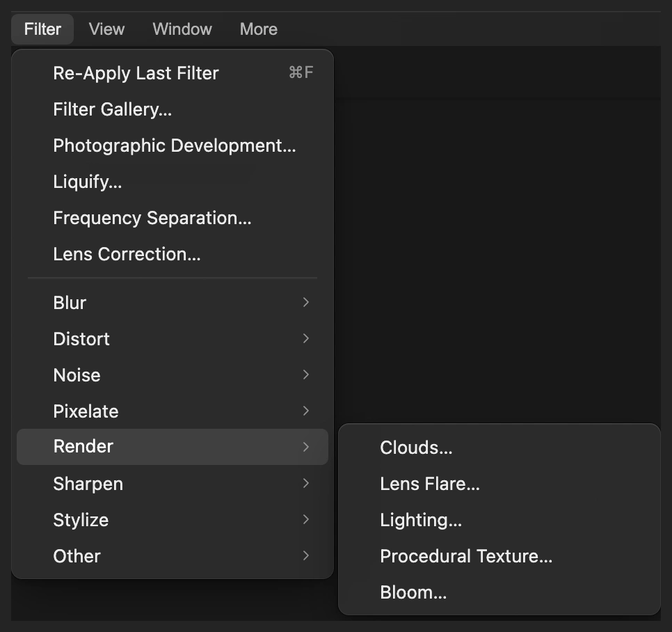Open the Window menu
Screen dimensions: 672x632
click(182, 29)
